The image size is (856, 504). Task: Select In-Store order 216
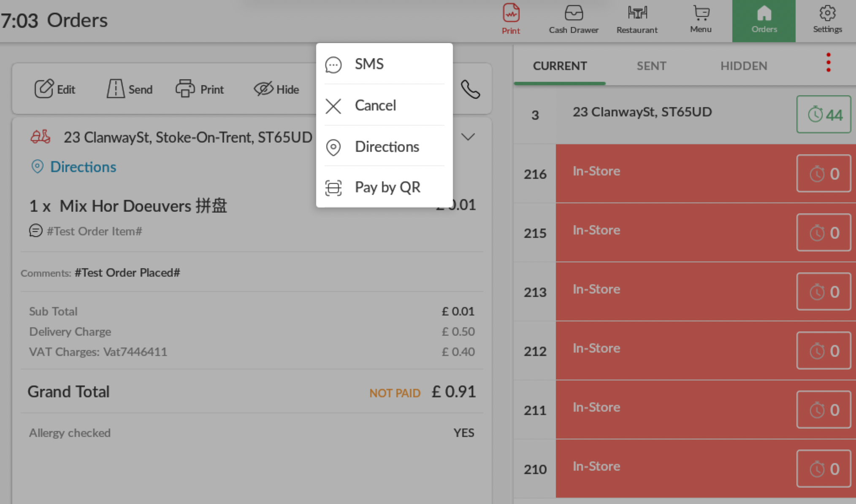(675, 173)
